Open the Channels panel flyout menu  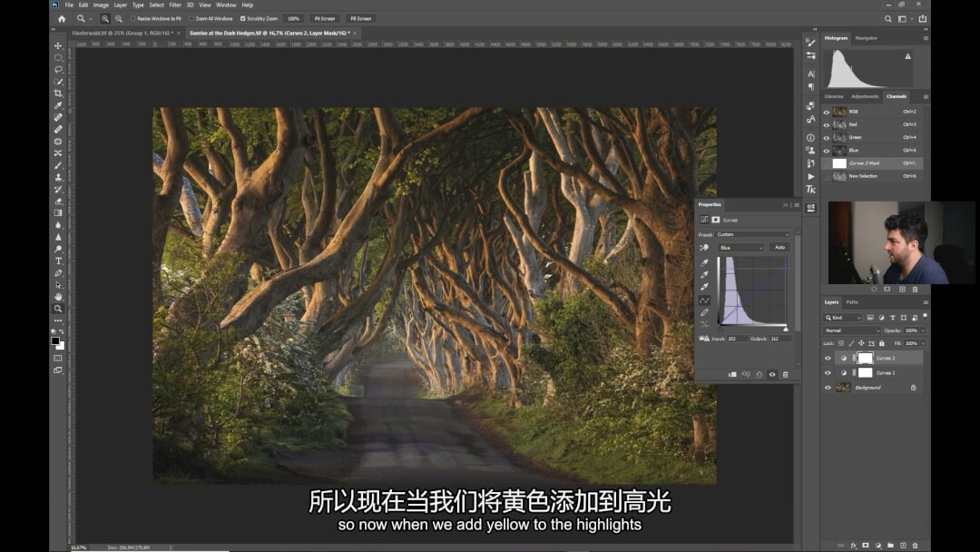[926, 97]
